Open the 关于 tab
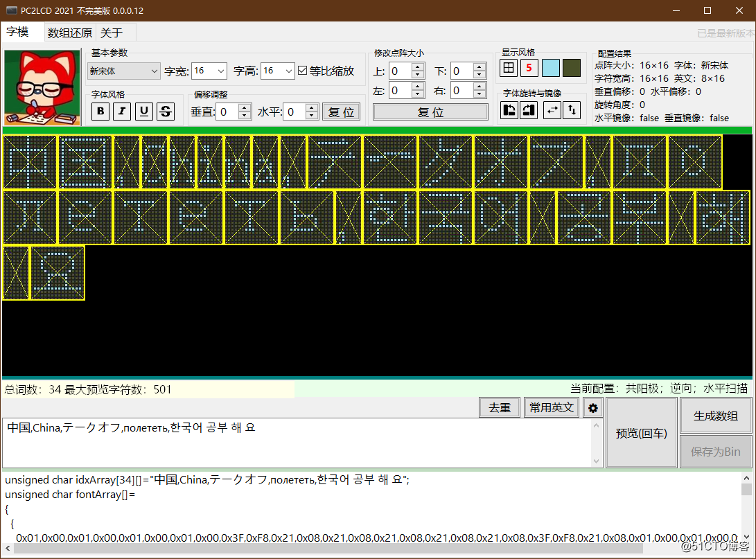 [x=112, y=33]
